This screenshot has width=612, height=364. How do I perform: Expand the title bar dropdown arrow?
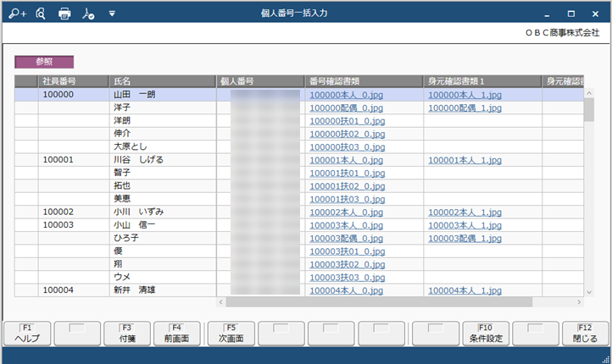coord(112,14)
